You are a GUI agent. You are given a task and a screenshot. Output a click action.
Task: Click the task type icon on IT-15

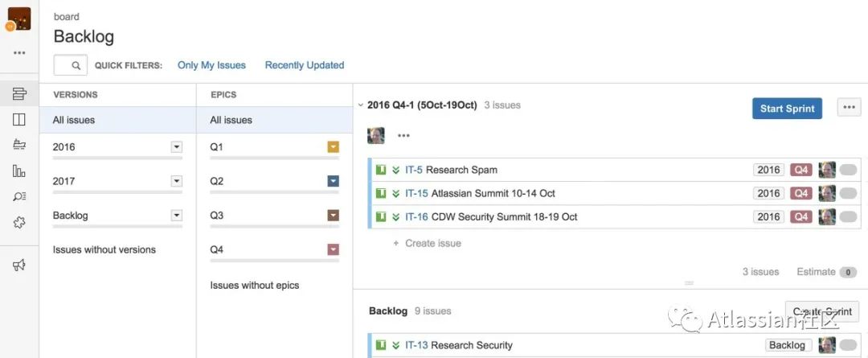[x=381, y=193]
